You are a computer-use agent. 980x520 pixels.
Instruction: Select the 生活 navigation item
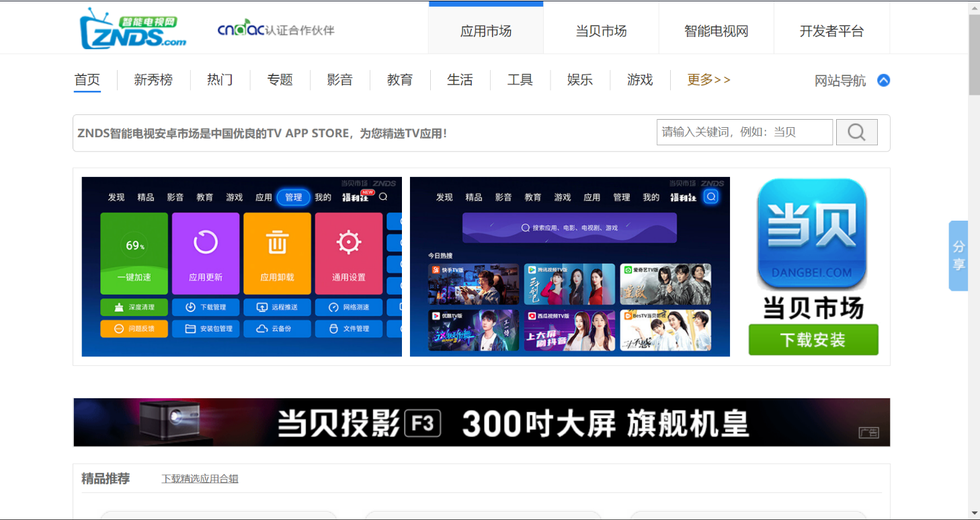tap(460, 80)
